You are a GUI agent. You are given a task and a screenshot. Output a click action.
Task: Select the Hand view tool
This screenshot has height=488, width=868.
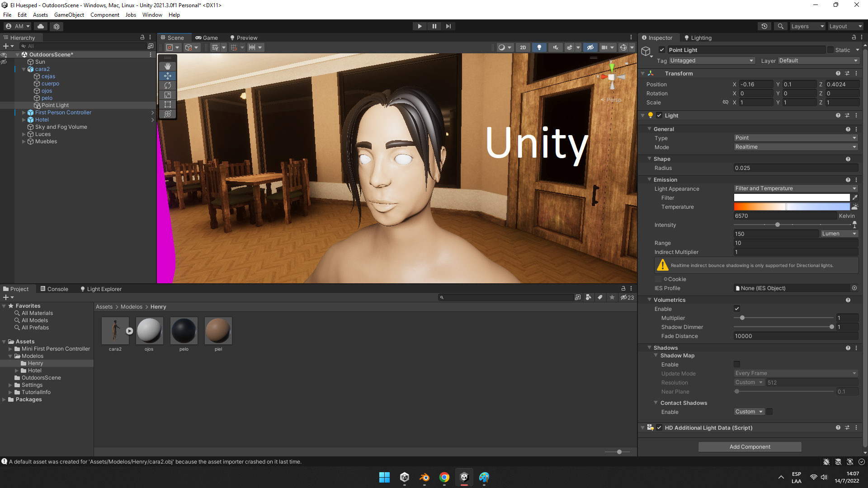168,66
